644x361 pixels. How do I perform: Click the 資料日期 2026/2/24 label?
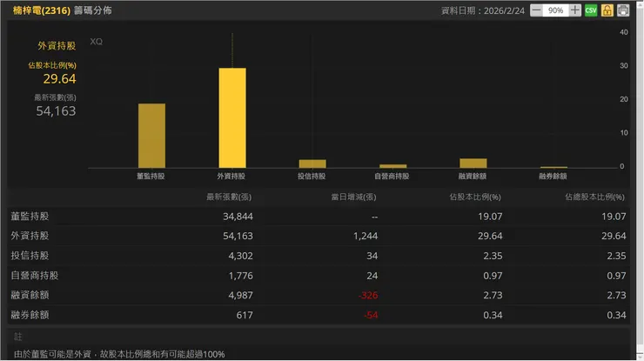483,10
